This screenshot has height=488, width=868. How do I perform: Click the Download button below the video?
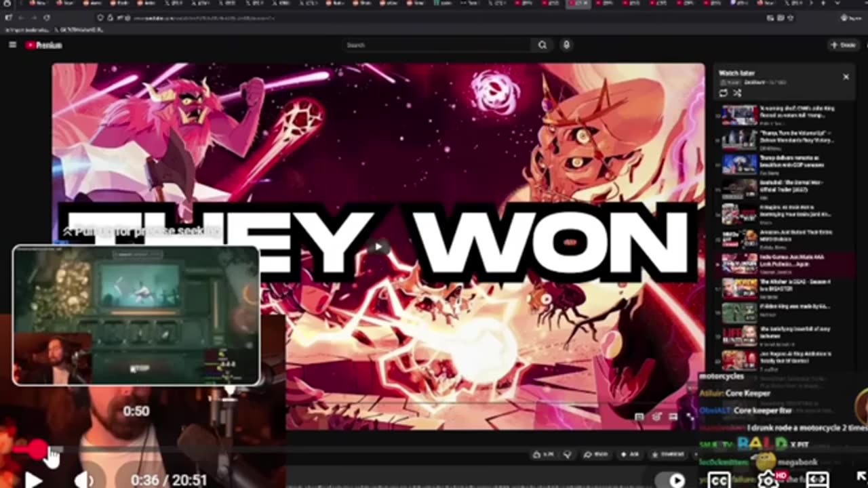668,454
